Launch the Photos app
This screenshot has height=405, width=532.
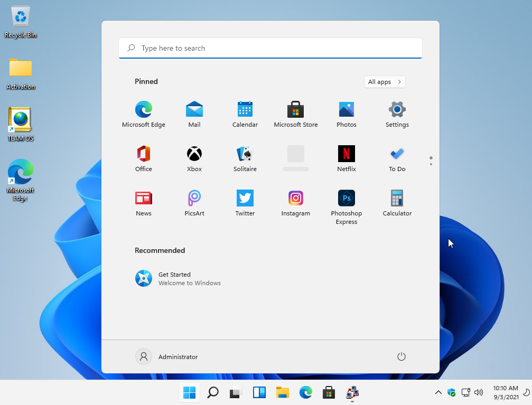[347, 114]
